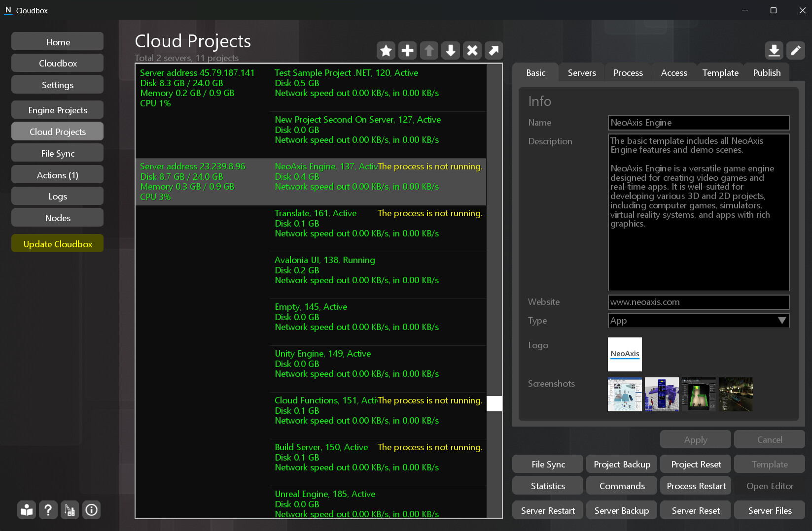Open the Commands button

click(x=622, y=486)
